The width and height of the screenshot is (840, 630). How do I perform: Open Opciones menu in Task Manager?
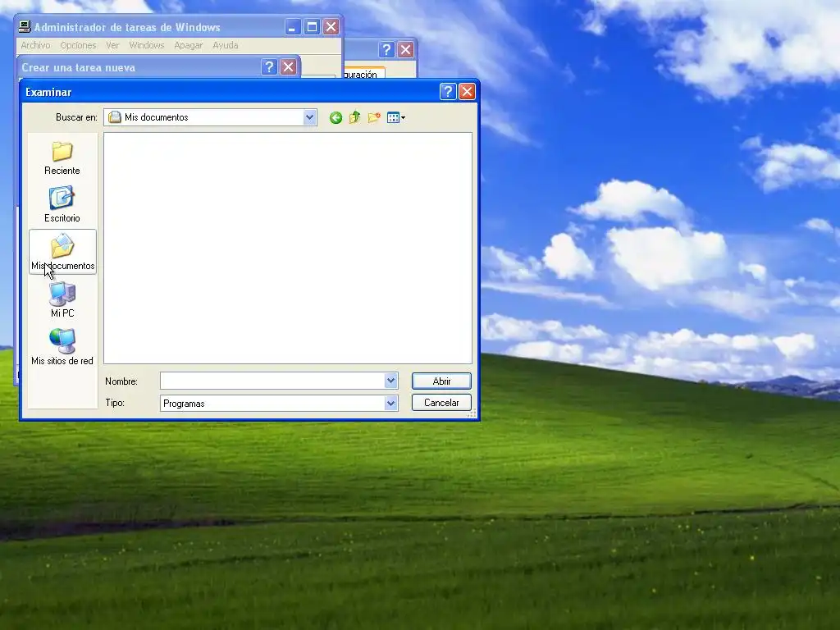78,46
